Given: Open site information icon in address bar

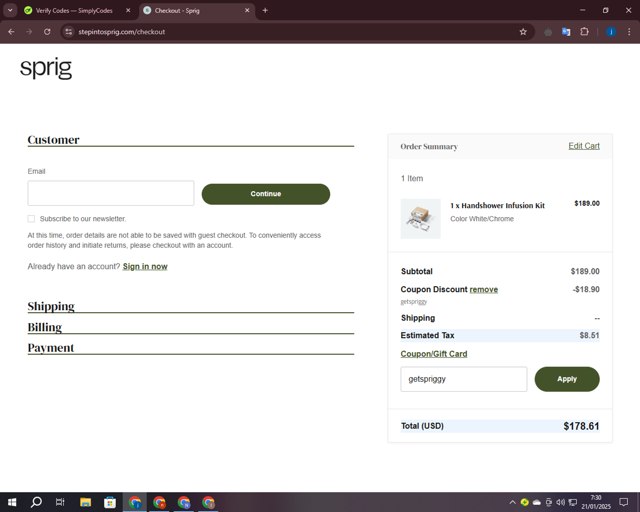Looking at the screenshot, I should [69, 32].
